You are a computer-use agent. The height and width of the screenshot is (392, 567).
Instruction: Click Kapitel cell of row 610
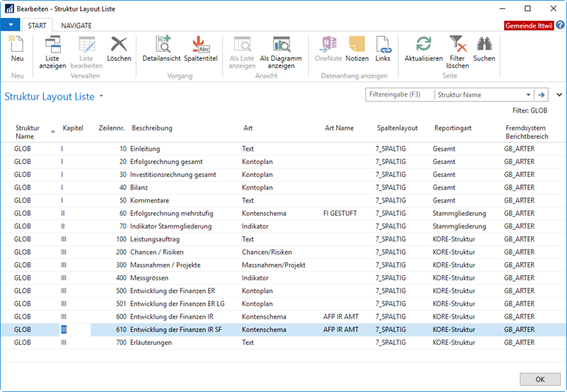click(75, 330)
